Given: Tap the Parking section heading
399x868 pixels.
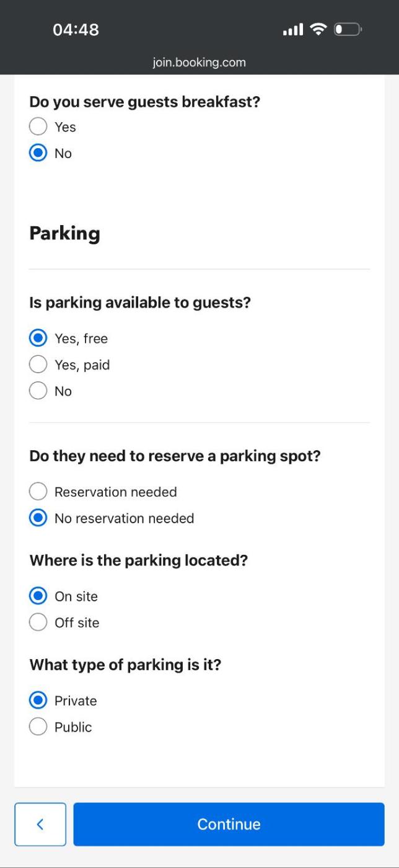Looking at the screenshot, I should pyautogui.click(x=64, y=234).
